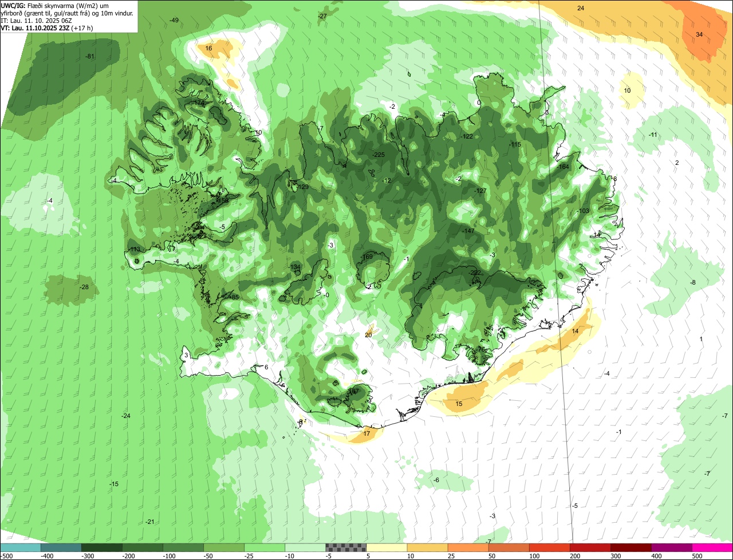Click the '-147' flux value on the map
The width and height of the screenshot is (733, 560).
[x=468, y=231]
